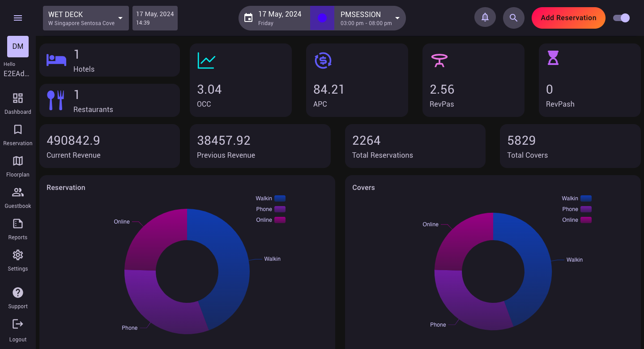Toggle the theme switch top right

coord(621,18)
